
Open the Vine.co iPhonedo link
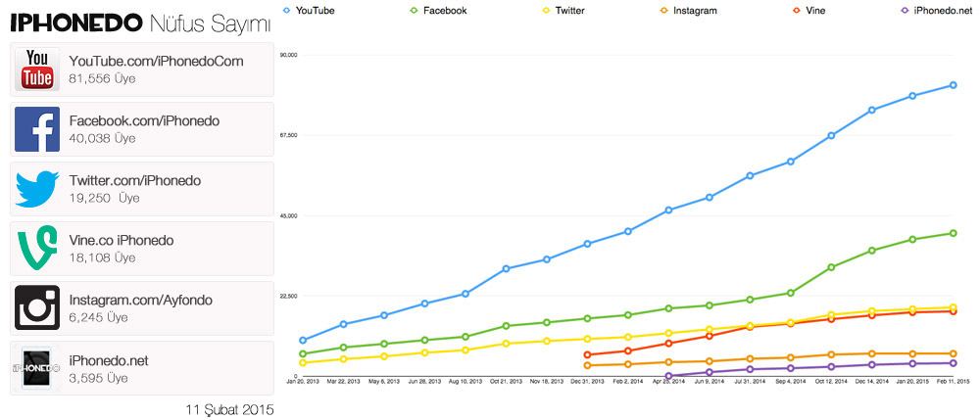[x=122, y=240]
